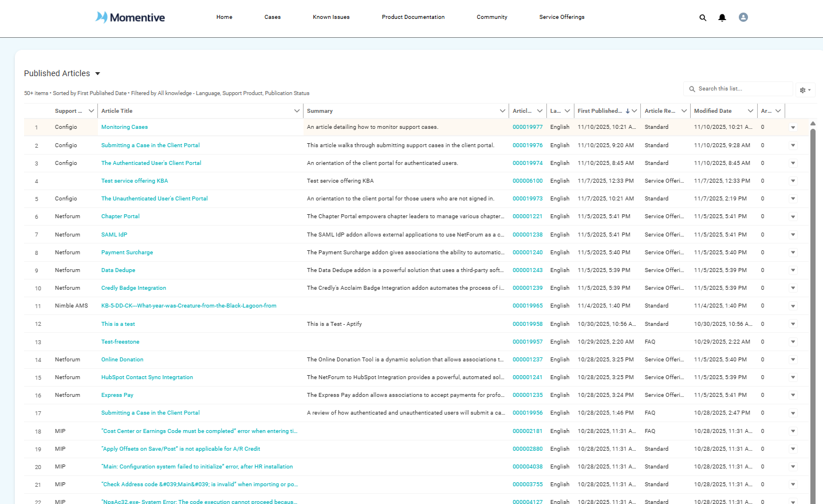The height and width of the screenshot is (504, 823).
Task: Open Modified Date column menu
Action: (x=750, y=111)
